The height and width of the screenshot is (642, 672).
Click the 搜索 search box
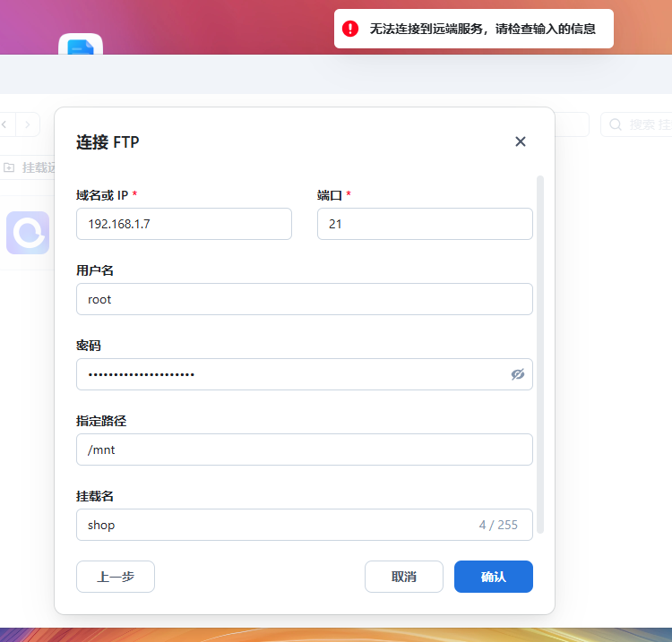coord(636,124)
